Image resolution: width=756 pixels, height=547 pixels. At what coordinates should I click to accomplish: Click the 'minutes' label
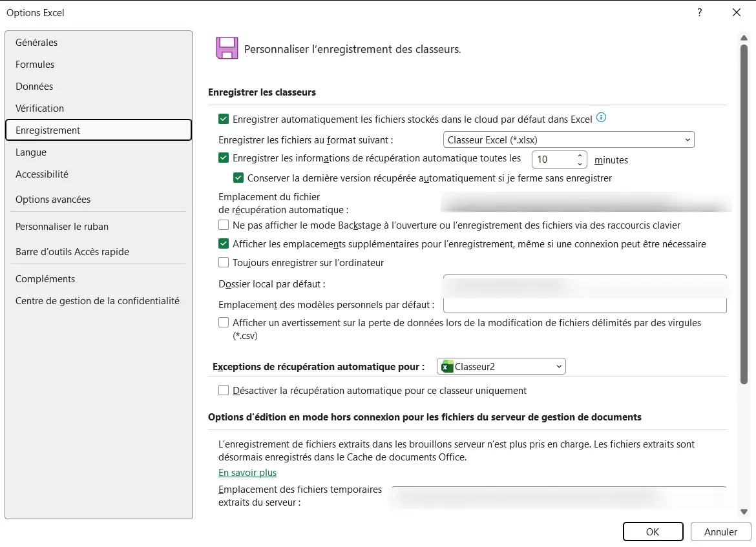pyautogui.click(x=611, y=160)
